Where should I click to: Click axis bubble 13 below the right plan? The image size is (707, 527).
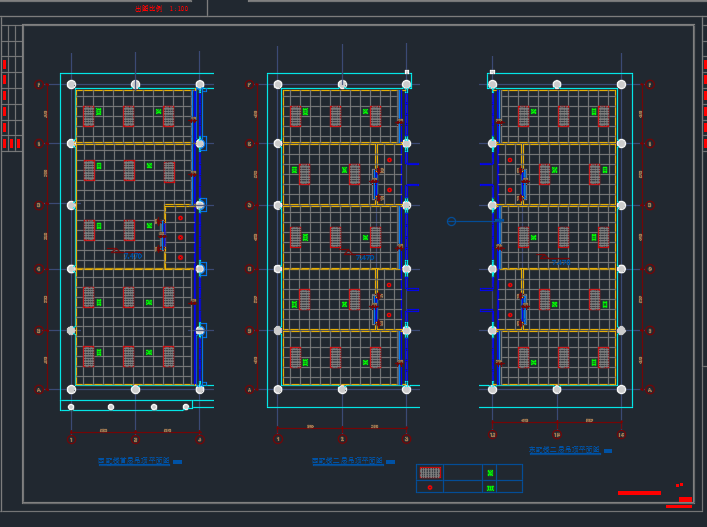click(557, 435)
